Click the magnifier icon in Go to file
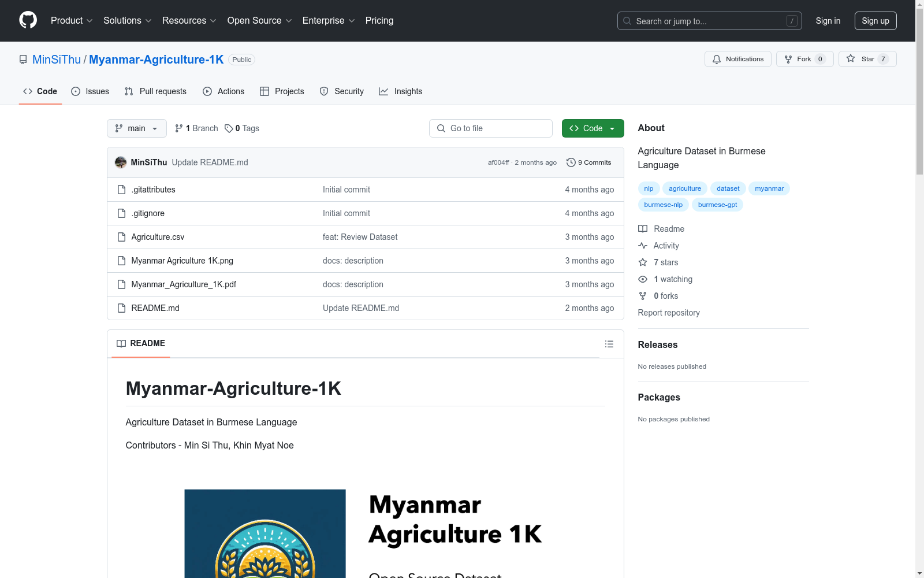This screenshot has height=578, width=924. pos(441,128)
